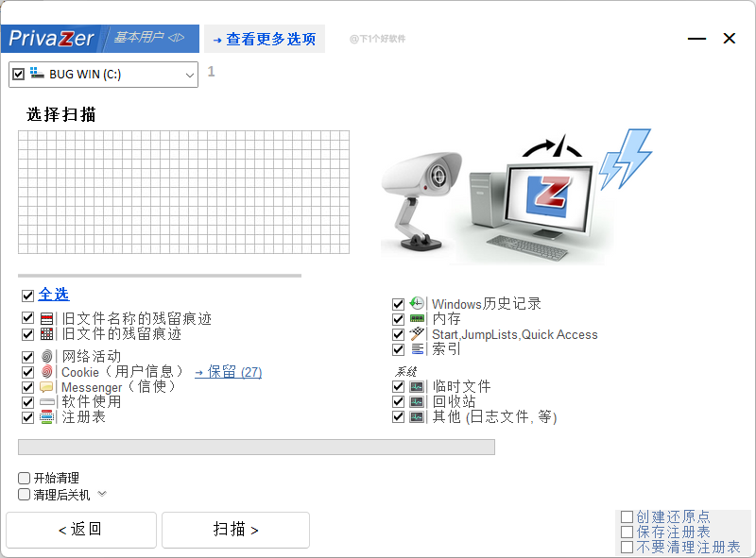Click the red list icon for old file name traces
This screenshot has width=756, height=558.
pyautogui.click(x=46, y=318)
